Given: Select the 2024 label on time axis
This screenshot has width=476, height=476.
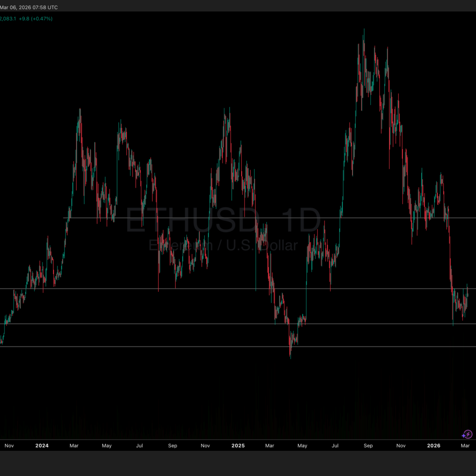Looking at the screenshot, I should pos(42,445).
